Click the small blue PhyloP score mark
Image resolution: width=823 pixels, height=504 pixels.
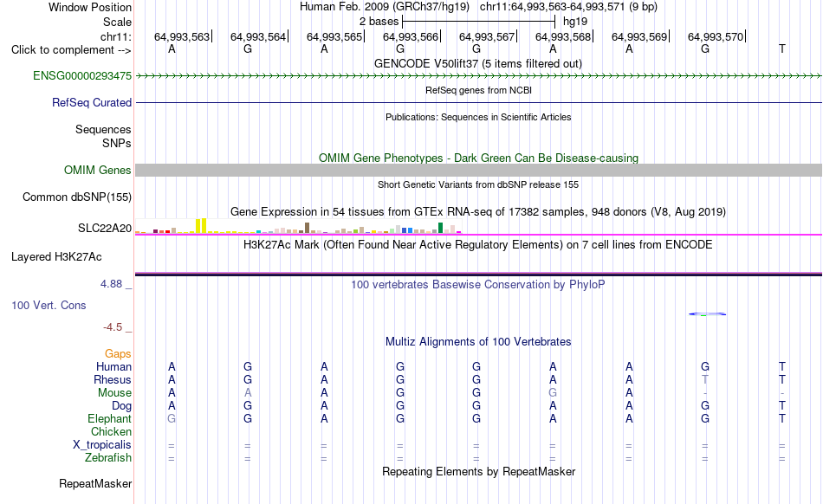[708, 314]
